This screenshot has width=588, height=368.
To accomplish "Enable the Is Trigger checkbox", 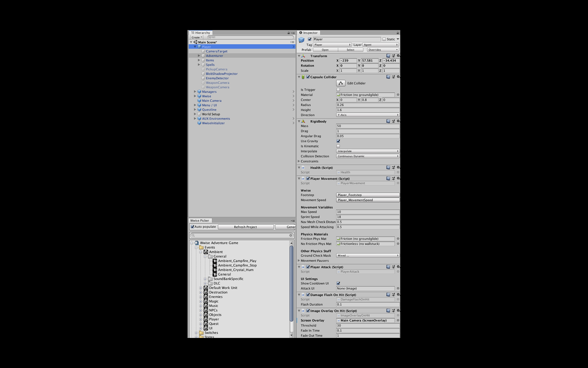I will [x=338, y=90].
